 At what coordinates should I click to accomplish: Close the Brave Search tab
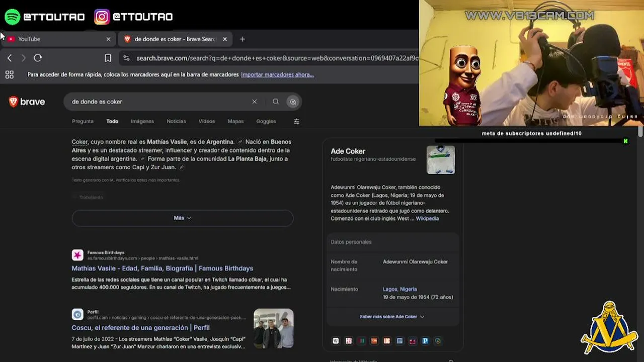[225, 39]
